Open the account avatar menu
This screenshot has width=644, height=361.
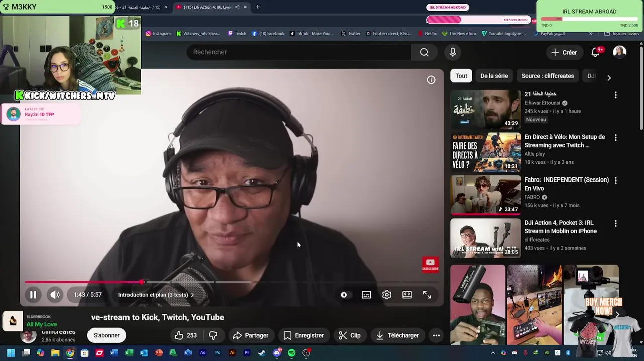point(620,52)
